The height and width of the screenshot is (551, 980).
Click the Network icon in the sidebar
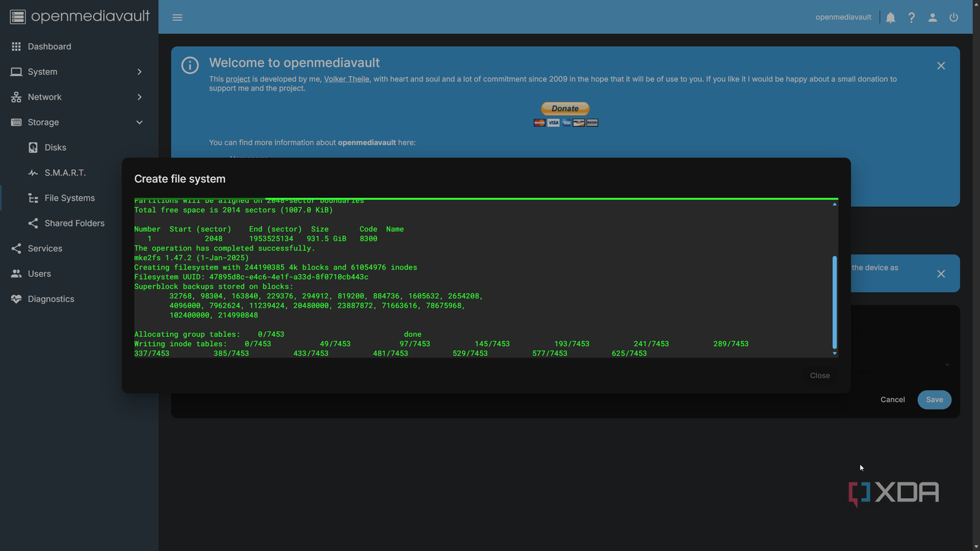[x=16, y=97]
